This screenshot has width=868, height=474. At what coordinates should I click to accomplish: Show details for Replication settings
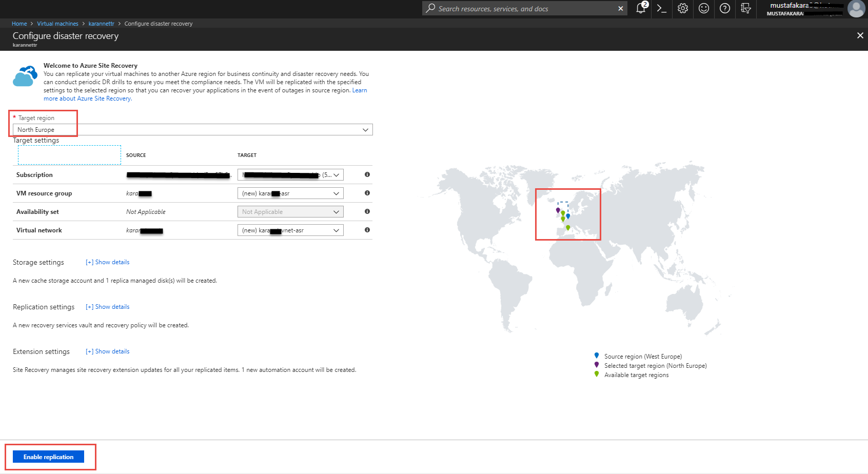click(108, 307)
